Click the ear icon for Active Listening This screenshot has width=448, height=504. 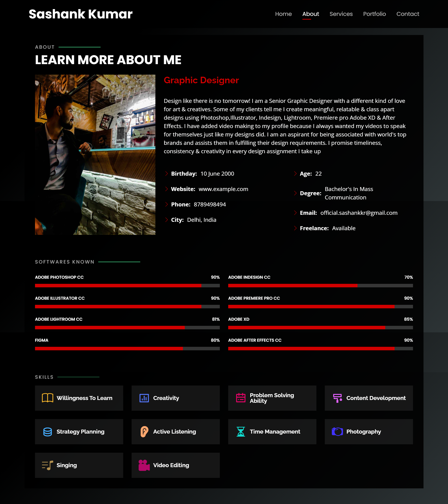pos(144,431)
